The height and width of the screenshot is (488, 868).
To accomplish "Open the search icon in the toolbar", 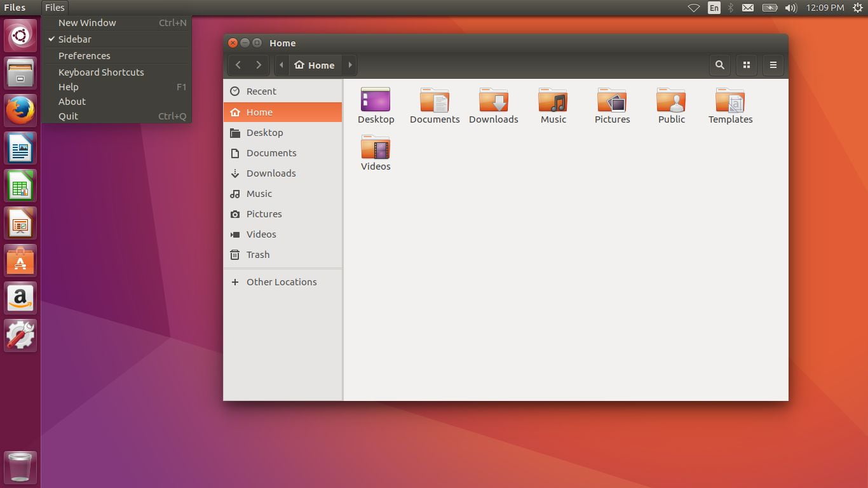I will (719, 65).
